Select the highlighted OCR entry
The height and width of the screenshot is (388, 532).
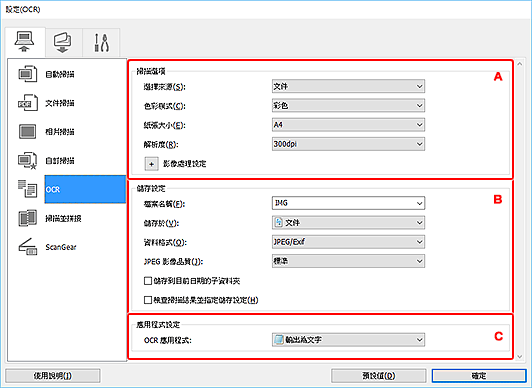(85, 189)
